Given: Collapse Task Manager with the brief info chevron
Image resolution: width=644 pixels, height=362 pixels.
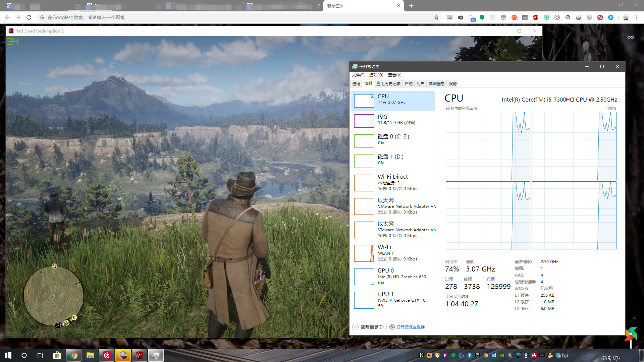Looking at the screenshot, I should [356, 327].
